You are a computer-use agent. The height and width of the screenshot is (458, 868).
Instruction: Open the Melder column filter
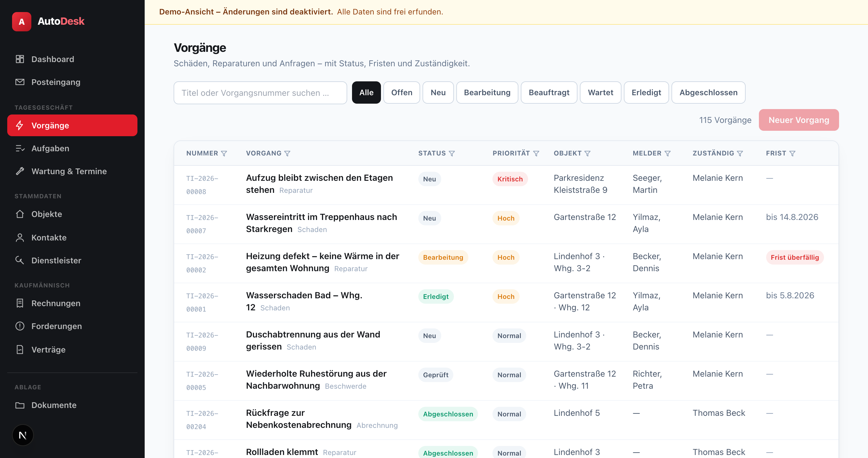pyautogui.click(x=668, y=153)
